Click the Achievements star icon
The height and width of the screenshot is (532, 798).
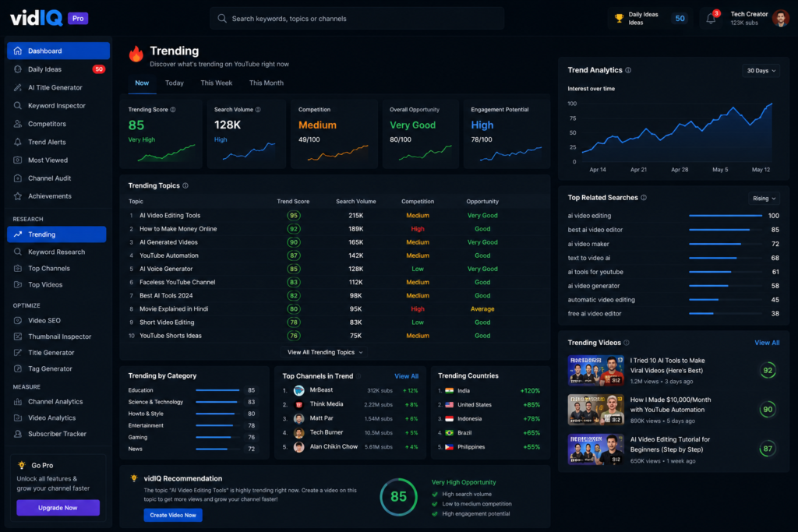tap(18, 196)
